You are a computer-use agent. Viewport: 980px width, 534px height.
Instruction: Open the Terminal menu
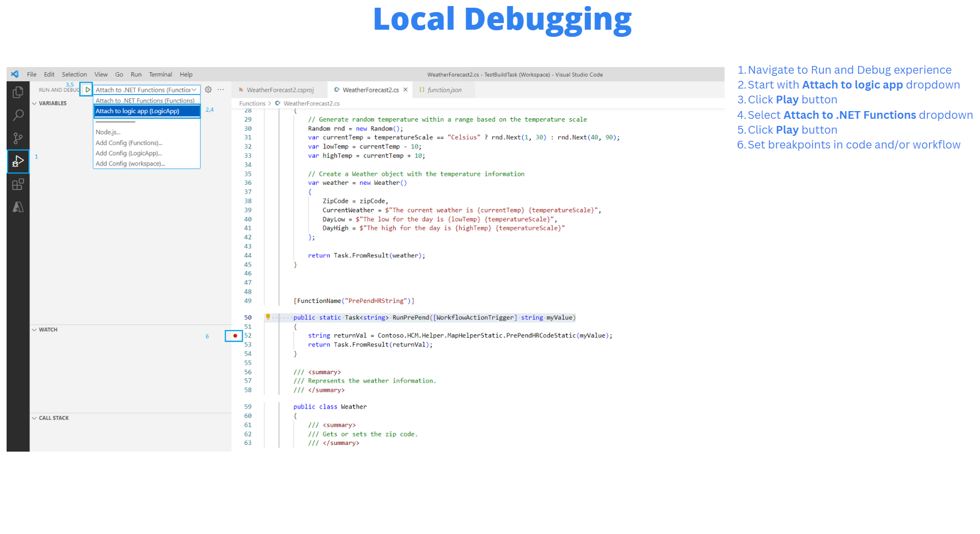[160, 74]
